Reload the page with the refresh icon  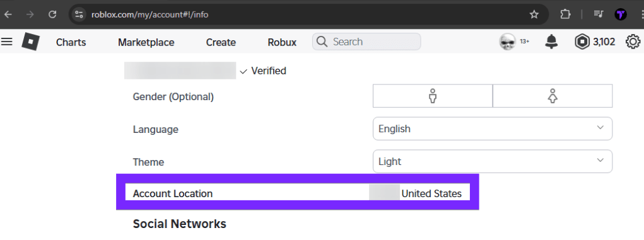(52, 14)
